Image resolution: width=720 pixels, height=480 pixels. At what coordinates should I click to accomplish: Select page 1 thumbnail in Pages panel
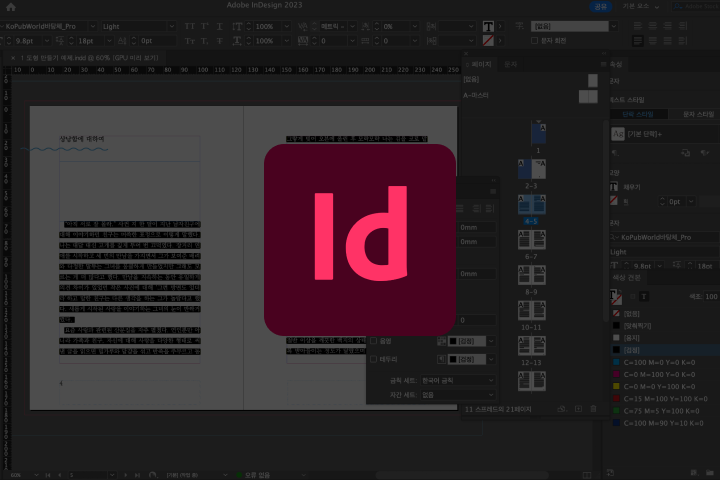point(539,133)
